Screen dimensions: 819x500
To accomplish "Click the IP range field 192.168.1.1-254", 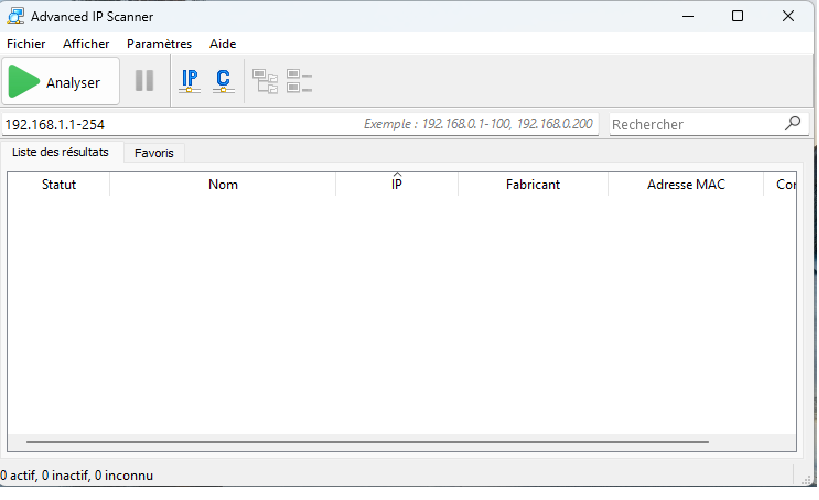I will coord(300,124).
